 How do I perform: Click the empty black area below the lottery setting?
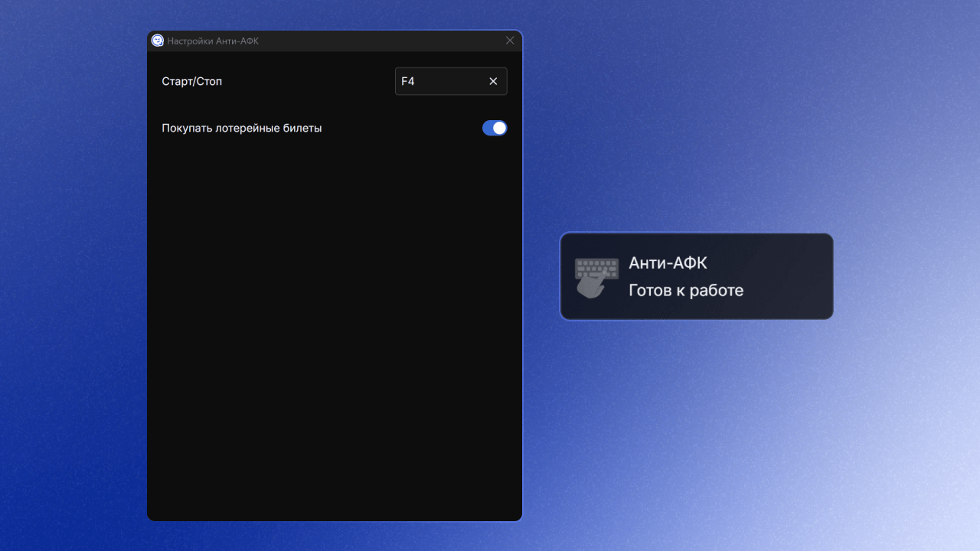[334, 321]
